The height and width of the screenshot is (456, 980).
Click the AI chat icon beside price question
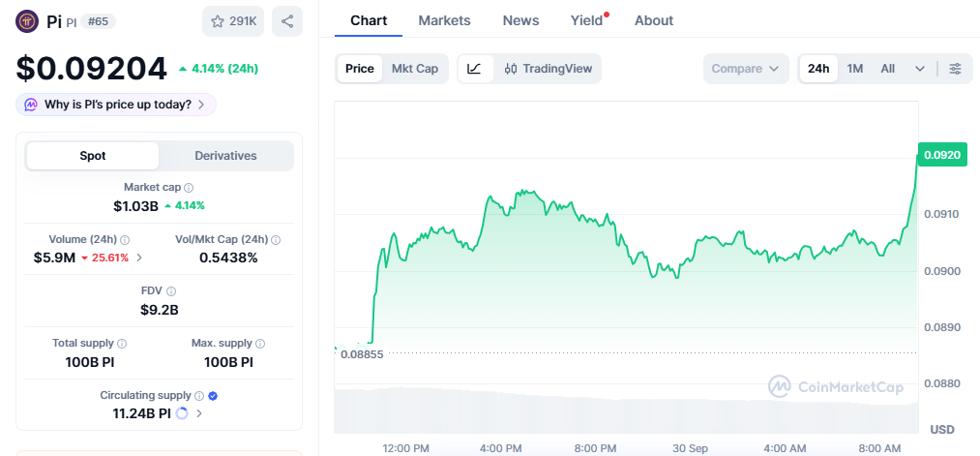coord(31,105)
